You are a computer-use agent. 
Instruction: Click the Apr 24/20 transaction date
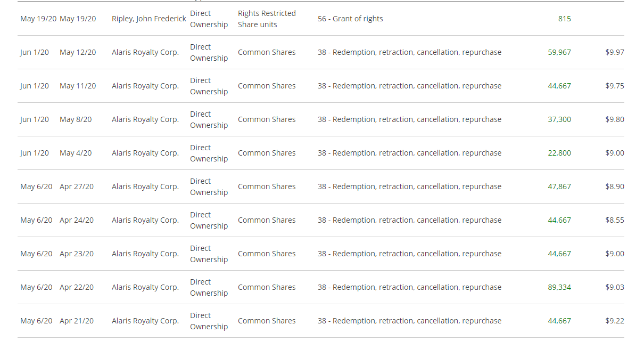77,220
